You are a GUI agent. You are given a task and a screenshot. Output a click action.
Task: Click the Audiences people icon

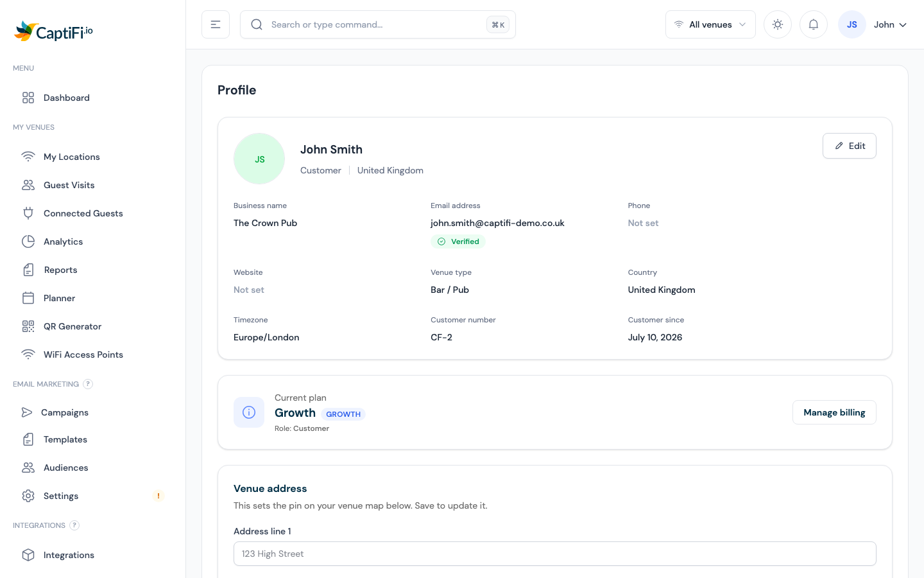[x=28, y=468]
